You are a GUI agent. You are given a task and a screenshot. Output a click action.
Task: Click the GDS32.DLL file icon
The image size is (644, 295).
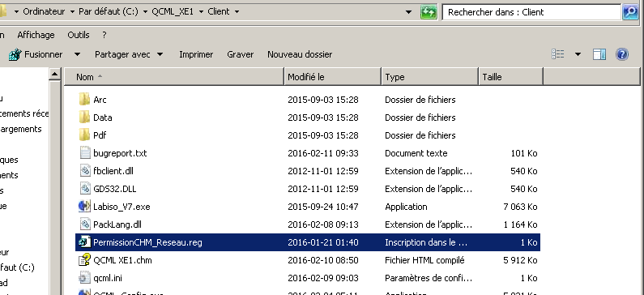(84, 189)
